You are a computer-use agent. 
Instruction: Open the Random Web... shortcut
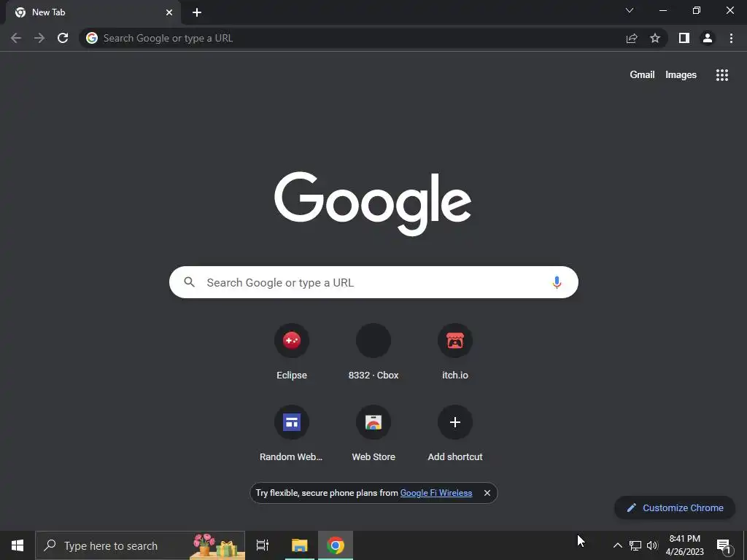click(x=292, y=434)
